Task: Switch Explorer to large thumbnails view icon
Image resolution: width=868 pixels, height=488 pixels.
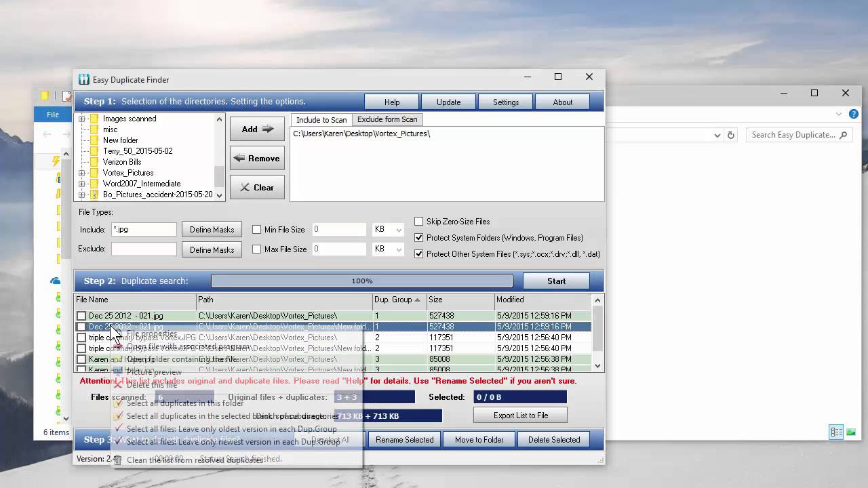Action: pos(850,432)
